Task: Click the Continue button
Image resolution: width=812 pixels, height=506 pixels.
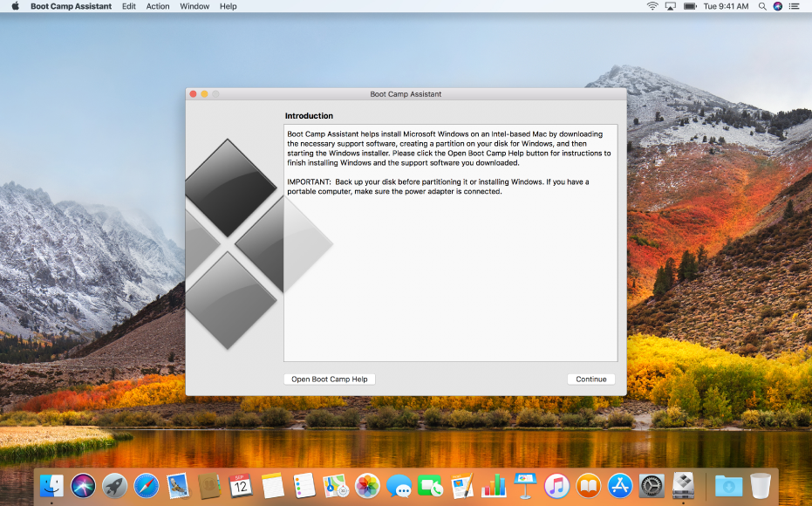Action: coord(590,379)
